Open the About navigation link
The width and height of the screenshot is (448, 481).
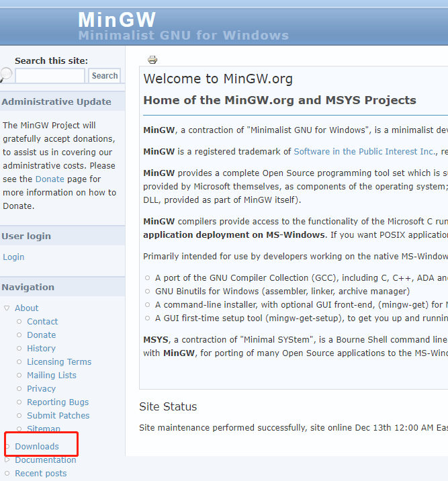coord(27,308)
